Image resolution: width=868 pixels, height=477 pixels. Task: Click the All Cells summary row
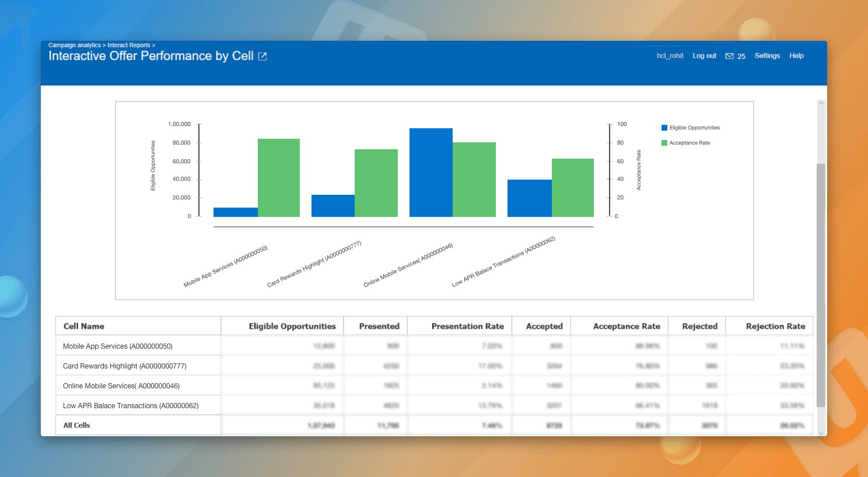pyautogui.click(x=138, y=425)
